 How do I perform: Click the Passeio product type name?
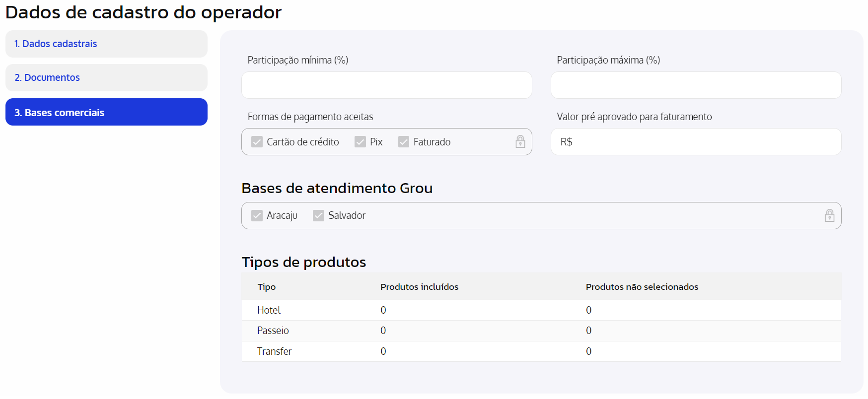tap(273, 331)
